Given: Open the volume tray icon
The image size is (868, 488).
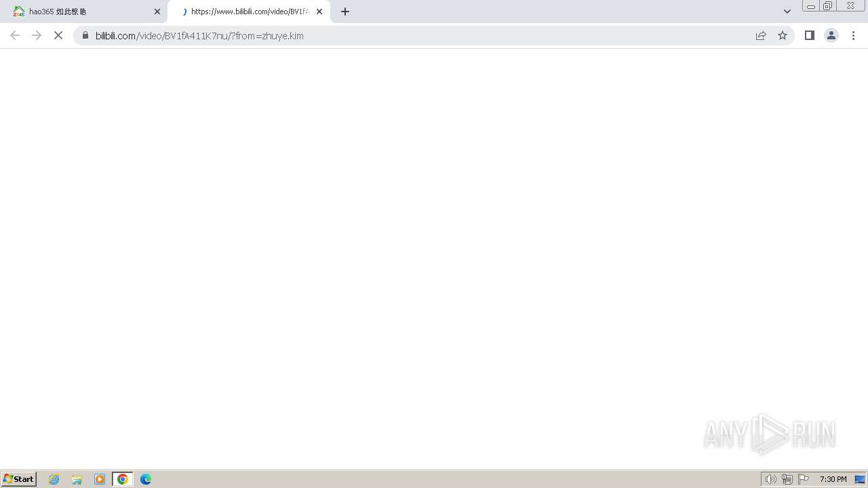Looking at the screenshot, I should [770, 479].
